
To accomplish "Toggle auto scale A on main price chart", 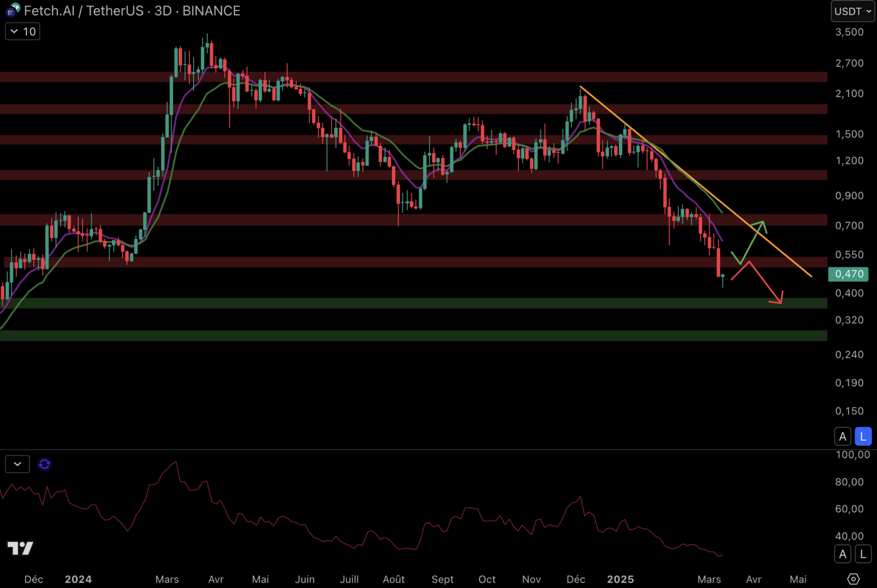I will tap(843, 437).
